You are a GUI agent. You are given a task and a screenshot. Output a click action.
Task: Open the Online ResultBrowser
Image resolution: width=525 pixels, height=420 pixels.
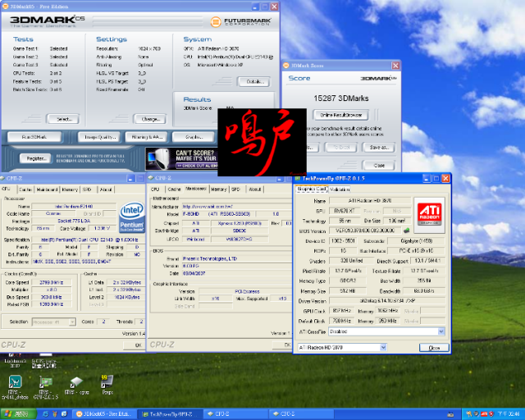coord(341,115)
